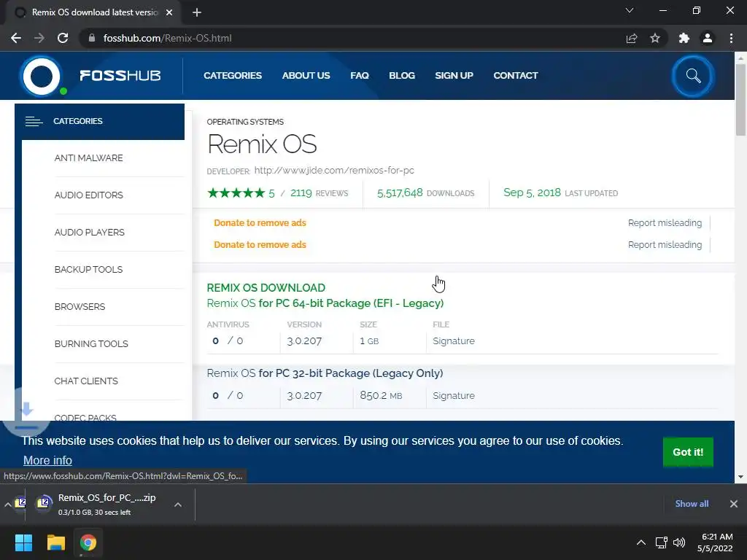Click the first Report misleading link
Image resolution: width=747 pixels, height=560 pixels.
pos(665,223)
